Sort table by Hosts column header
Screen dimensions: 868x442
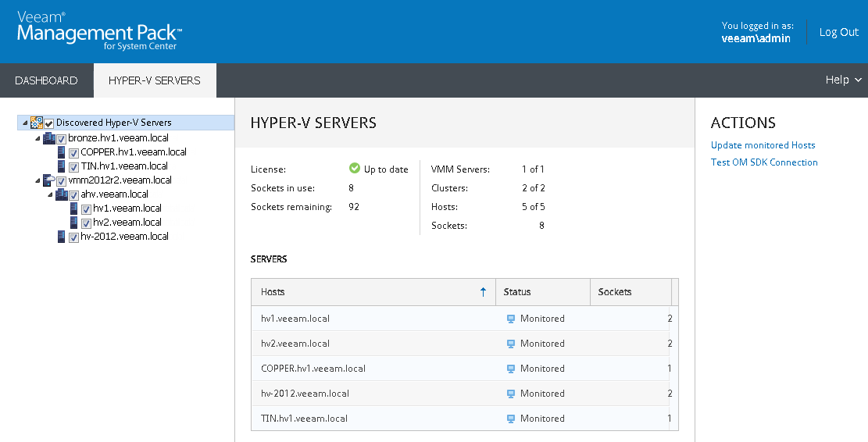click(373, 292)
